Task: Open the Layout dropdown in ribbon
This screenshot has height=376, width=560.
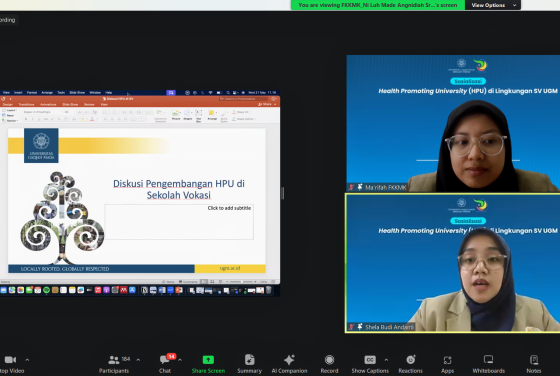Action: click(x=11, y=110)
